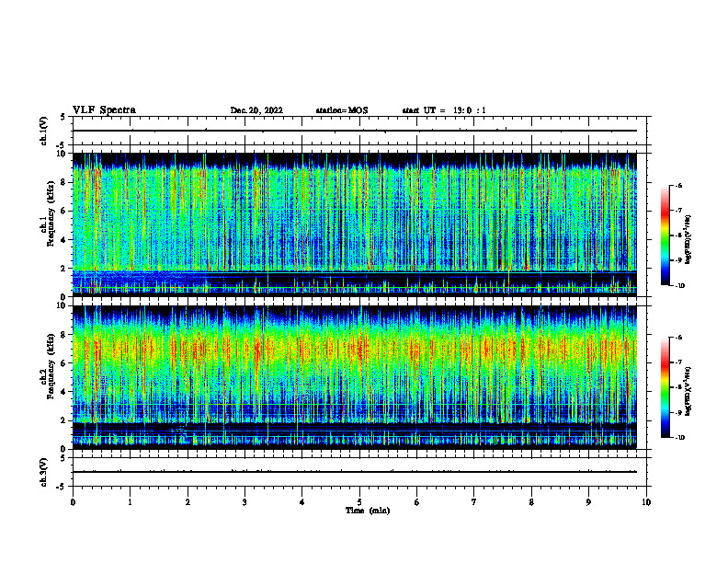Click the ch.1 spectrogram color bar
Image resolution: width=728 pixels, height=563 pixels.
point(665,236)
